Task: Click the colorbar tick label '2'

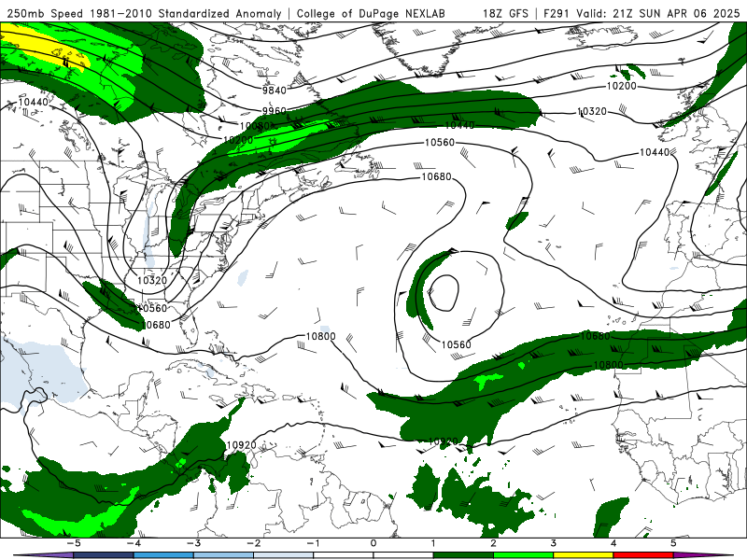Action: coord(493,543)
